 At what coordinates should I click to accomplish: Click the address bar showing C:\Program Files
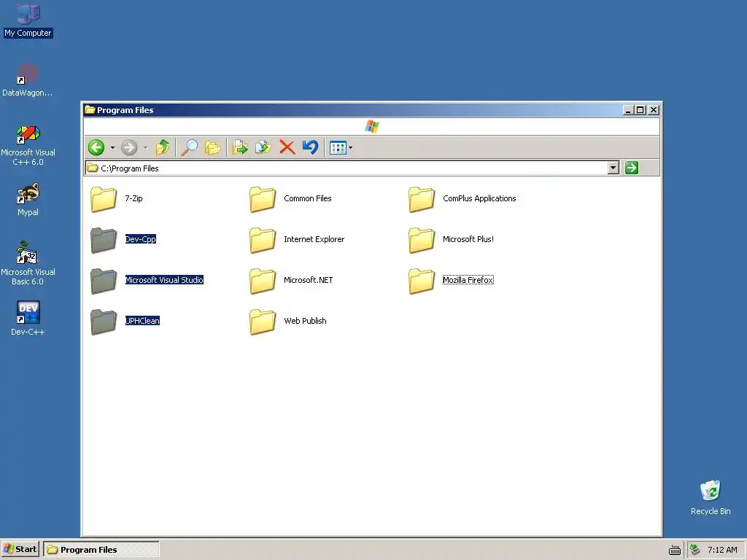pos(347,168)
